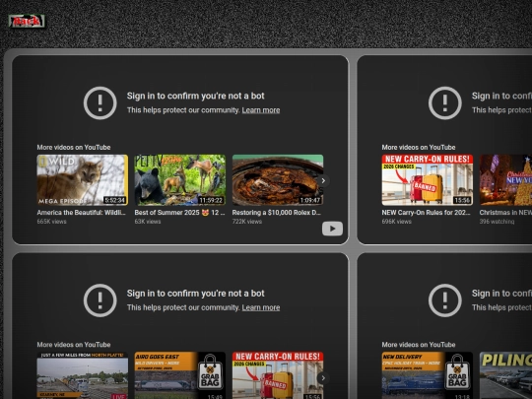This screenshot has width=532, height=399.
Task: Click exclamation warning icon in top-right panel
Action: [444, 103]
